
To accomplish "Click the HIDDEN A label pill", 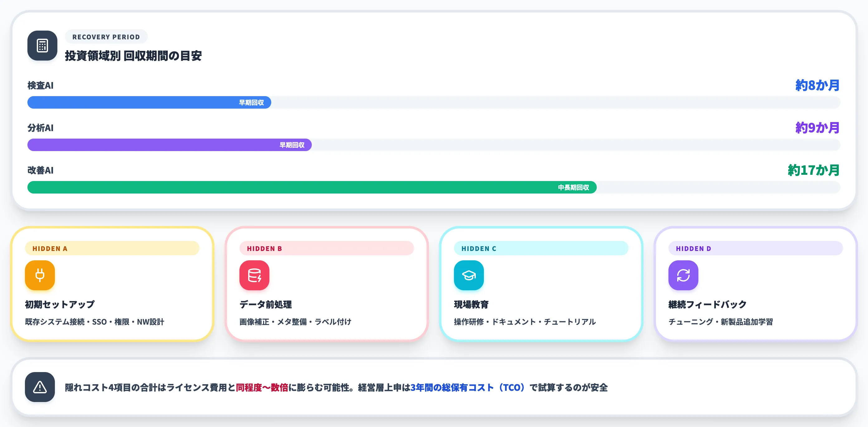I will pos(112,248).
